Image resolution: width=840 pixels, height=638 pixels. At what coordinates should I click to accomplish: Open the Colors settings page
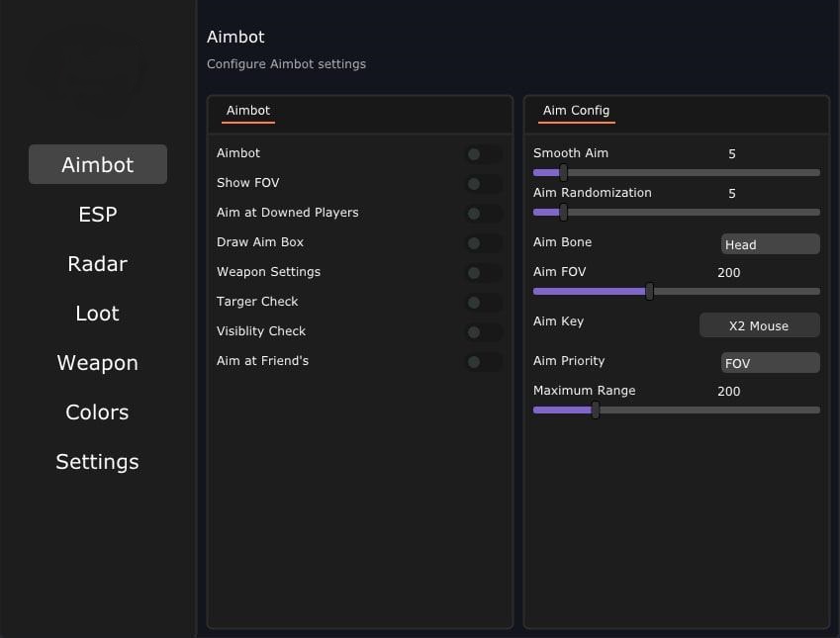(97, 412)
